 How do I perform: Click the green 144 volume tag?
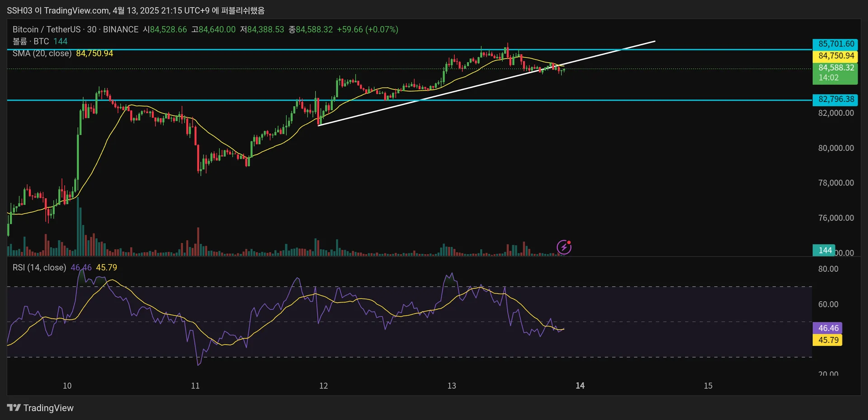click(824, 250)
